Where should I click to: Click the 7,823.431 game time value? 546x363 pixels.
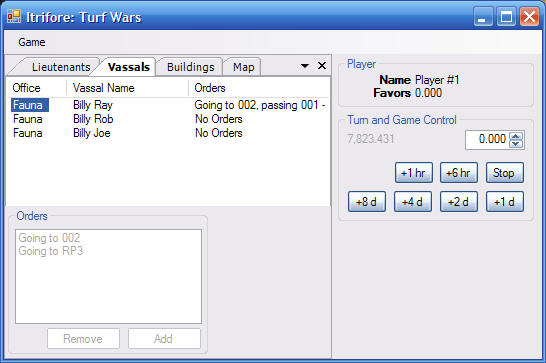coord(370,139)
